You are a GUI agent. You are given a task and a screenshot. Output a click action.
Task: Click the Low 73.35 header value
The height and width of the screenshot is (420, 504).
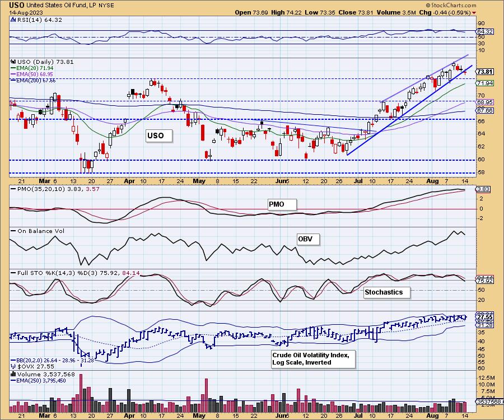pos(320,12)
